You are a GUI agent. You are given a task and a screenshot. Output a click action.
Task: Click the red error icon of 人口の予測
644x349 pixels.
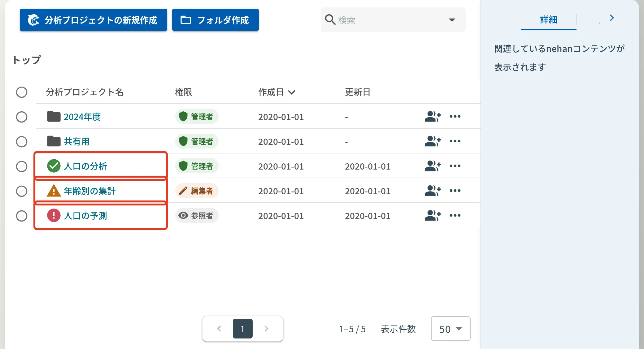click(x=54, y=216)
